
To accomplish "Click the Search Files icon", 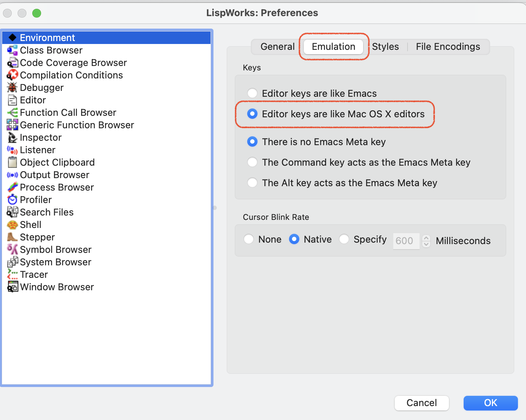I will pyautogui.click(x=12, y=212).
